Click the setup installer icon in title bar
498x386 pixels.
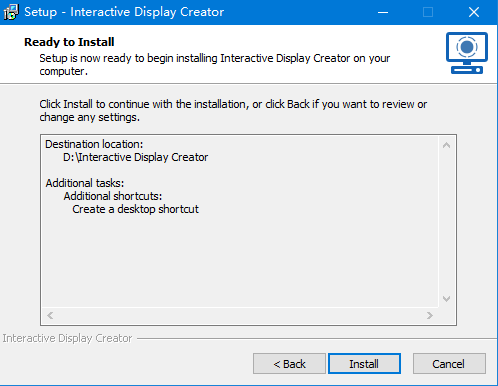tap(10, 12)
